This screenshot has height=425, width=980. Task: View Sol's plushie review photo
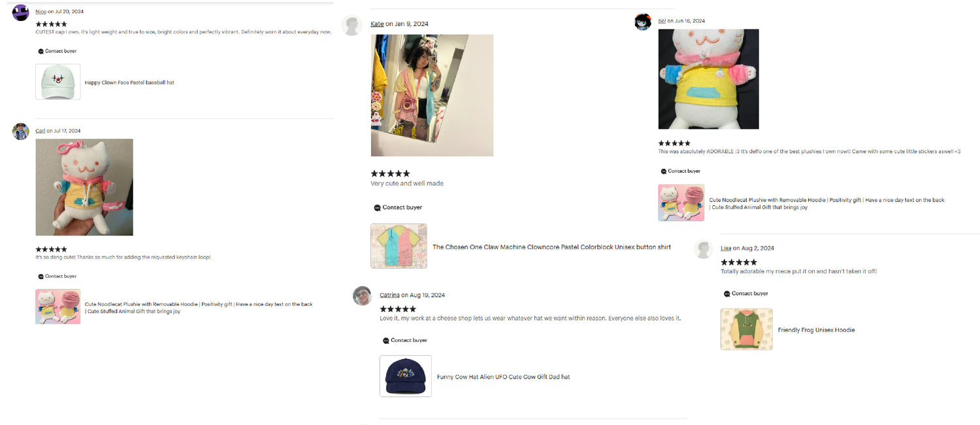[708, 79]
